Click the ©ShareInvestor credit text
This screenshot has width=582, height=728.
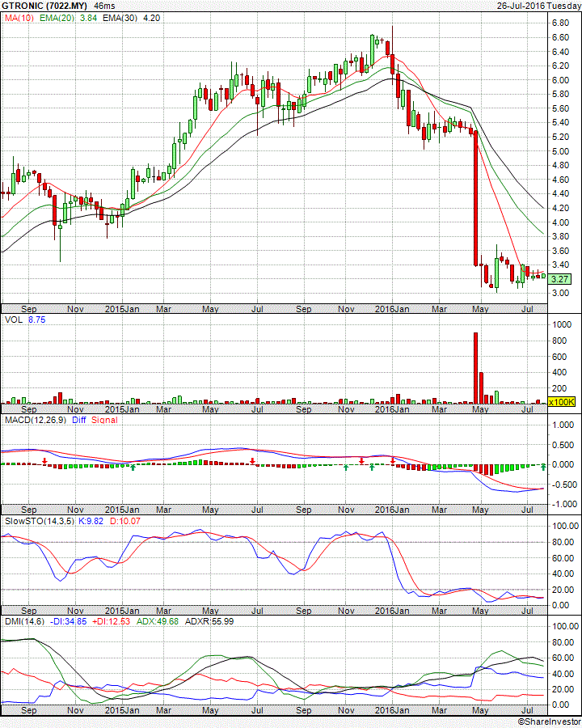(549, 722)
